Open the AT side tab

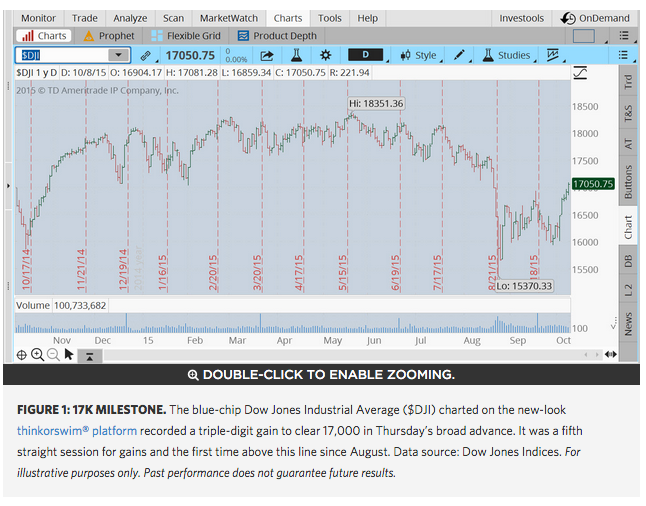pyautogui.click(x=628, y=144)
